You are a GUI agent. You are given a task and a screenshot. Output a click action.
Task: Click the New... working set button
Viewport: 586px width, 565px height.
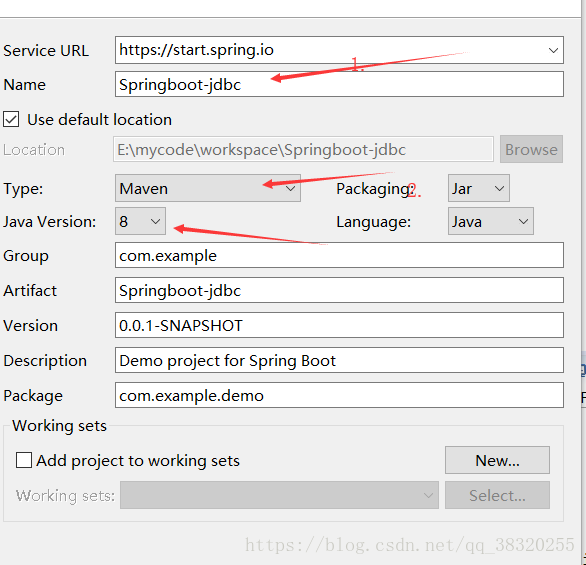[x=497, y=460]
